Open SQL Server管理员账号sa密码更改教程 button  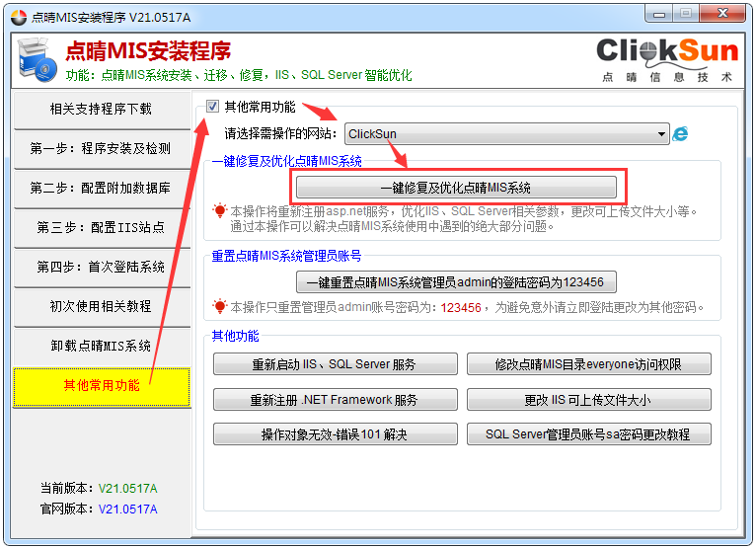point(588,434)
